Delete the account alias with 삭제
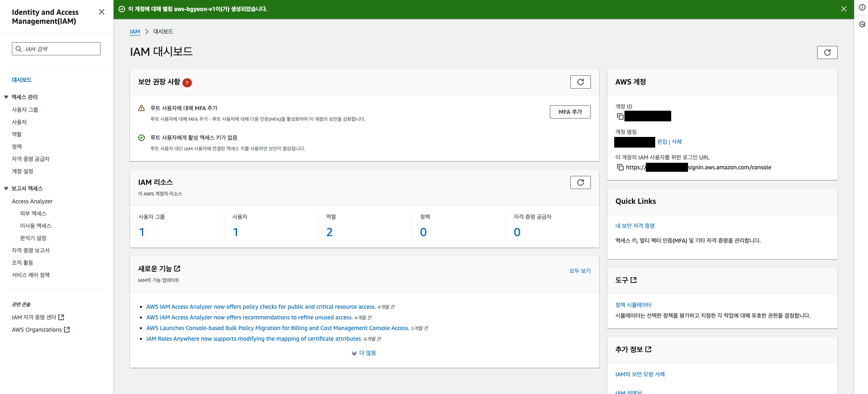The height and width of the screenshot is (394, 868). [677, 142]
